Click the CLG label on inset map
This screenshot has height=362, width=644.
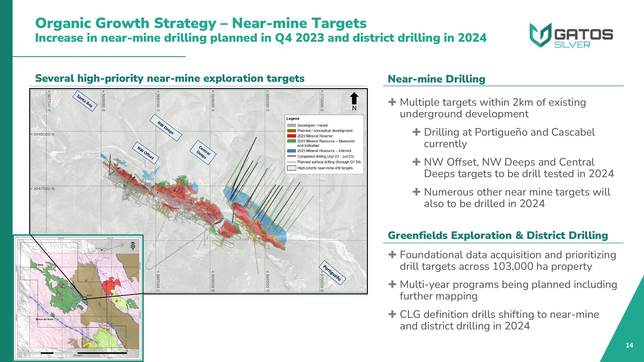[89, 295]
